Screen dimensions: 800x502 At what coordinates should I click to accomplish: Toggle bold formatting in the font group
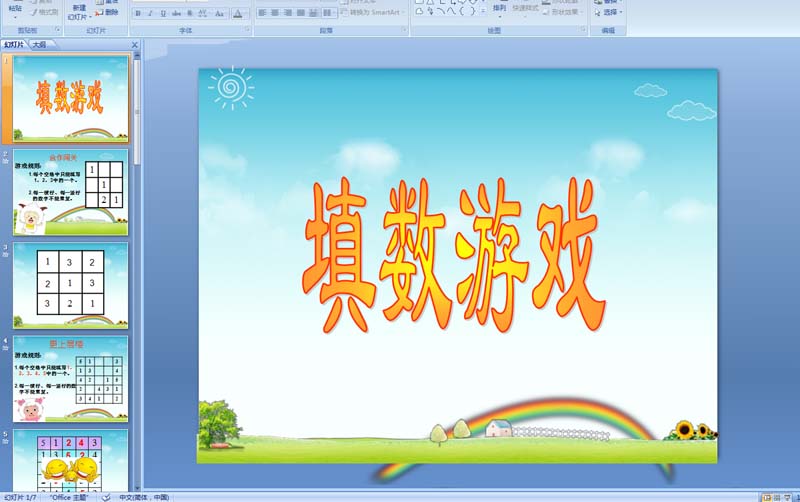pyautogui.click(x=138, y=14)
